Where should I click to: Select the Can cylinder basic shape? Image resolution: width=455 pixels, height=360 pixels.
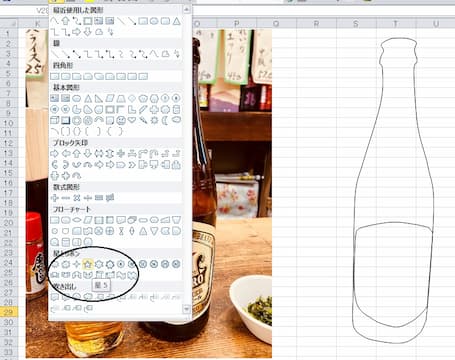(176, 109)
